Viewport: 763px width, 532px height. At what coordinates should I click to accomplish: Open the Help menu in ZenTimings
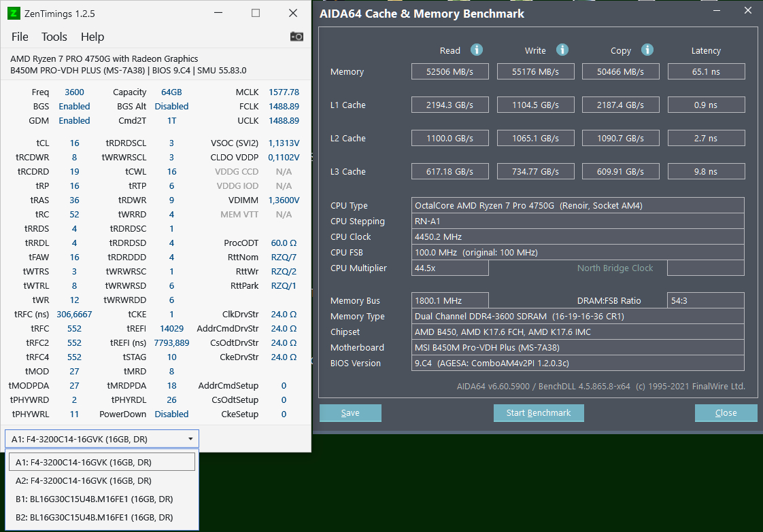pos(92,37)
